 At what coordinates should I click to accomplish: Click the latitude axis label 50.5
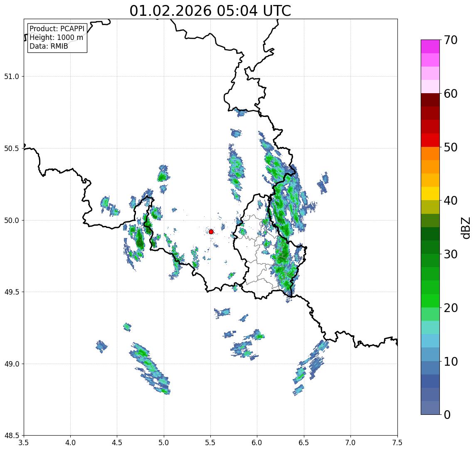(12, 149)
